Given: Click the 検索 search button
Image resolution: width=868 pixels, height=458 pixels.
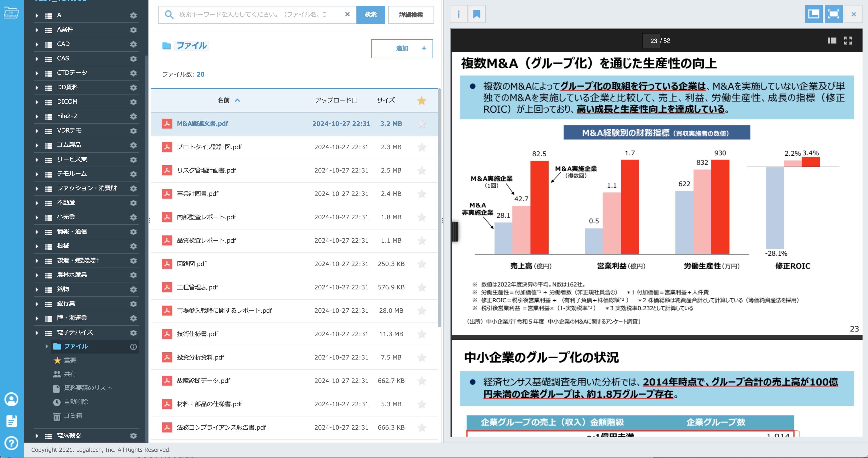Looking at the screenshot, I should tap(370, 14).
